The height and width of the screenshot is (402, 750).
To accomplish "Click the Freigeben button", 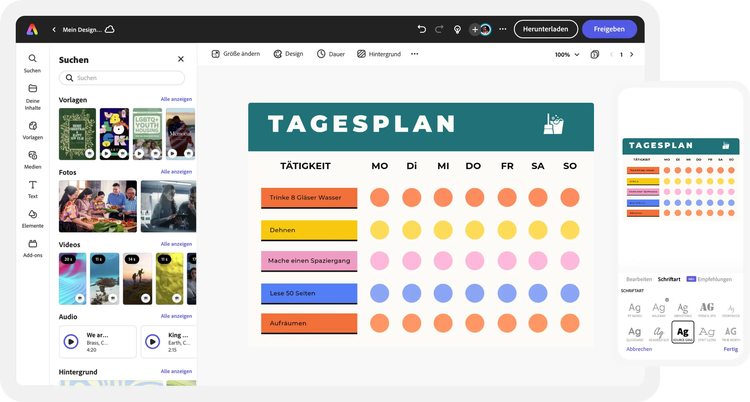I will 609,29.
